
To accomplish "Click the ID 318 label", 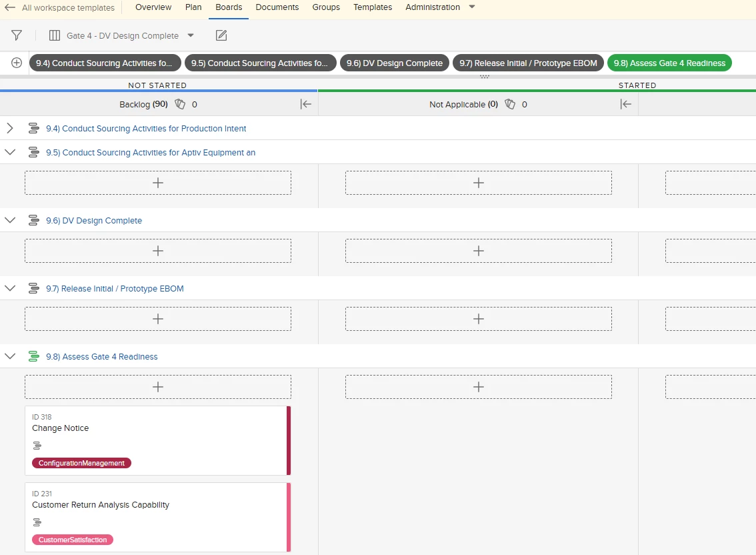I will 41,417.
